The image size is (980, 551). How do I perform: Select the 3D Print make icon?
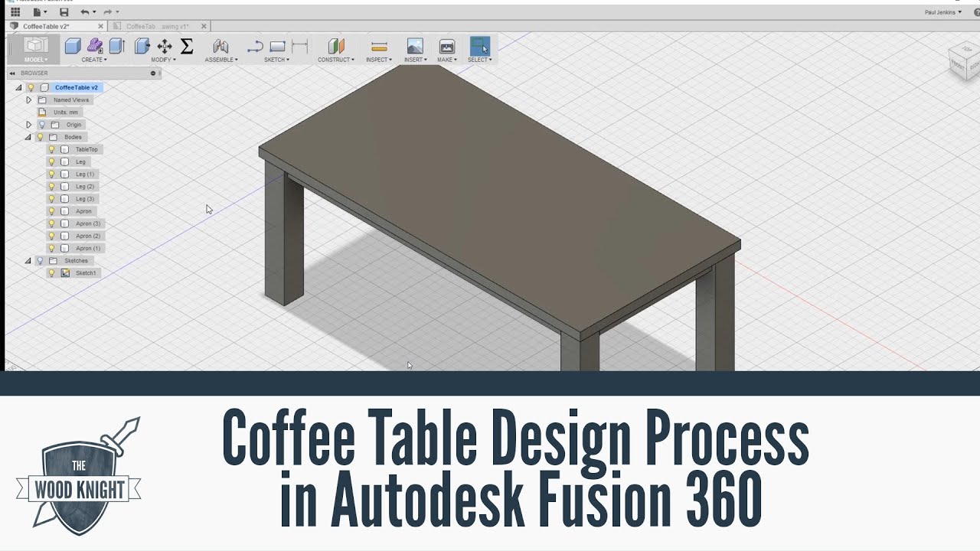447,46
